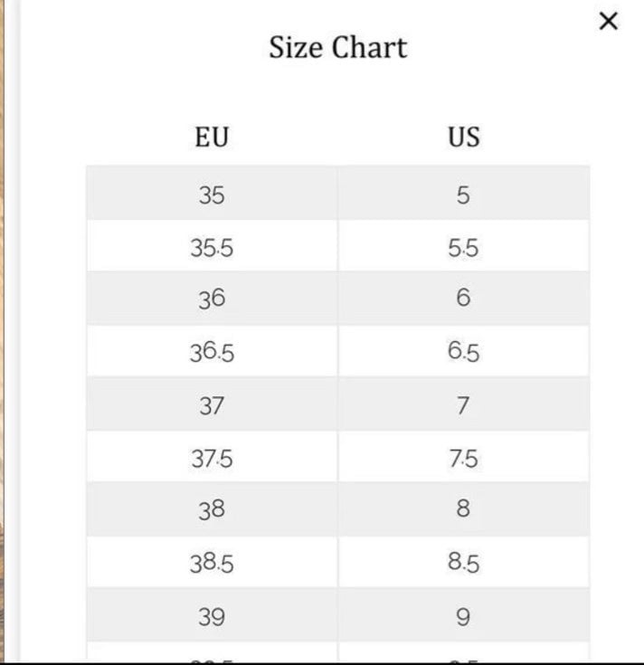Select US size 7

[x=464, y=404]
